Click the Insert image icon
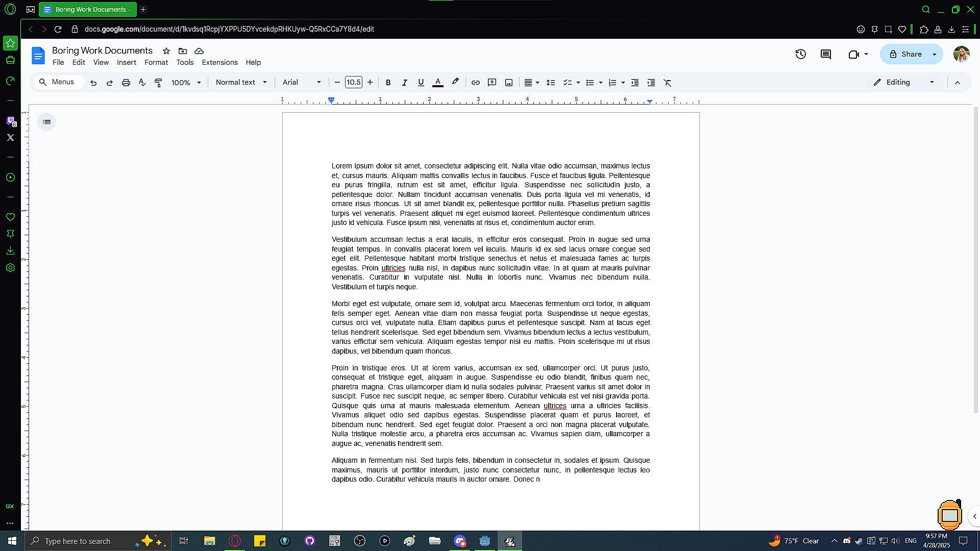The image size is (980, 551). point(508,83)
